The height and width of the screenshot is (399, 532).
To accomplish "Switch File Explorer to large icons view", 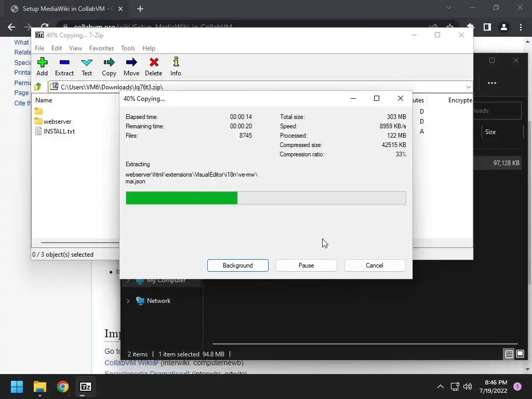I will (520, 354).
